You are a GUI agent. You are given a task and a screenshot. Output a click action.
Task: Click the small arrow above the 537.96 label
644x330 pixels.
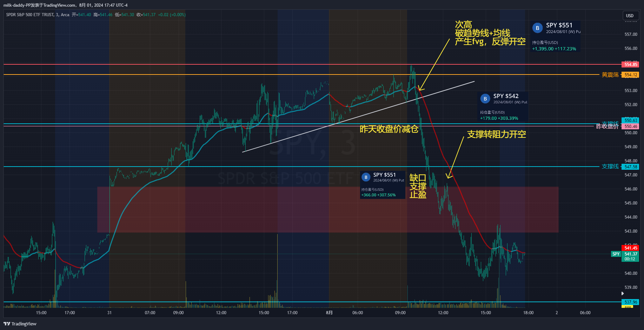click(x=623, y=293)
